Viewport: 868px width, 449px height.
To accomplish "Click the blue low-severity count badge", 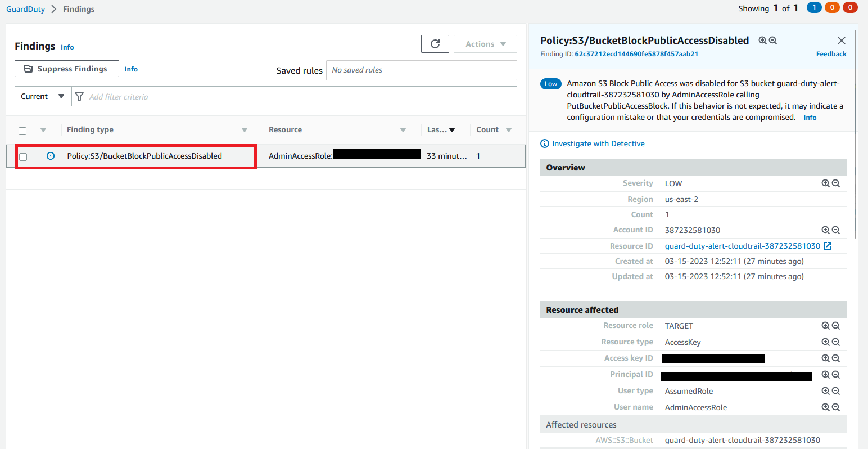I will (814, 7).
